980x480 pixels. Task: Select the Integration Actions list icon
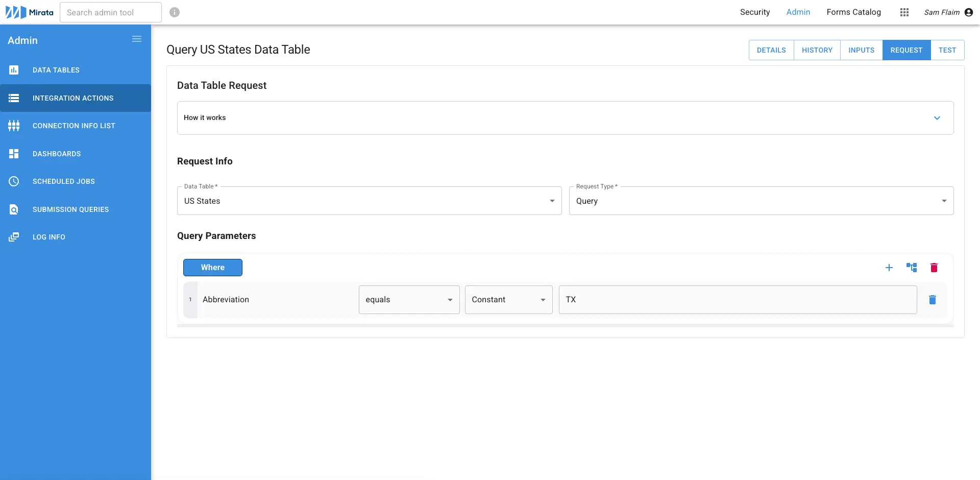pos(14,98)
